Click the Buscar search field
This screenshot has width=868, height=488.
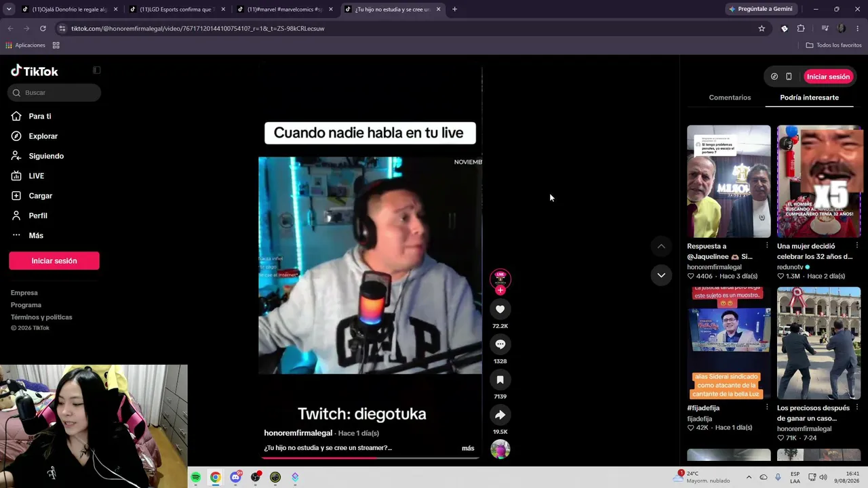click(x=54, y=93)
